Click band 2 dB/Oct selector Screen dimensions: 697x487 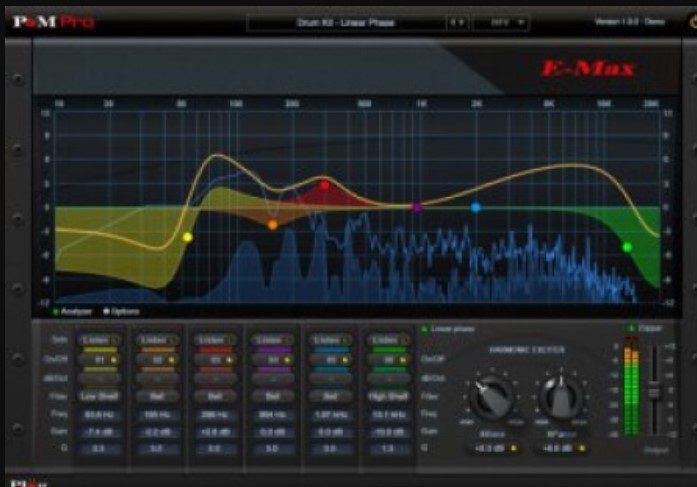point(158,379)
